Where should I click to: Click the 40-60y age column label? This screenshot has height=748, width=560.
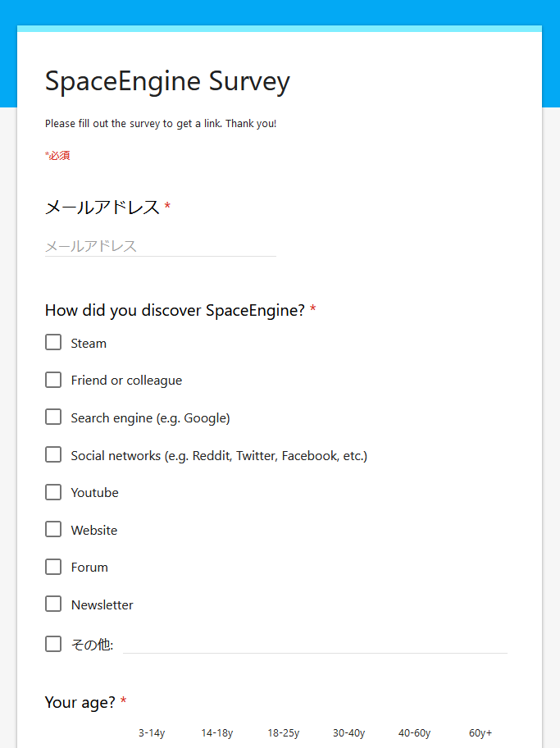[x=415, y=732]
